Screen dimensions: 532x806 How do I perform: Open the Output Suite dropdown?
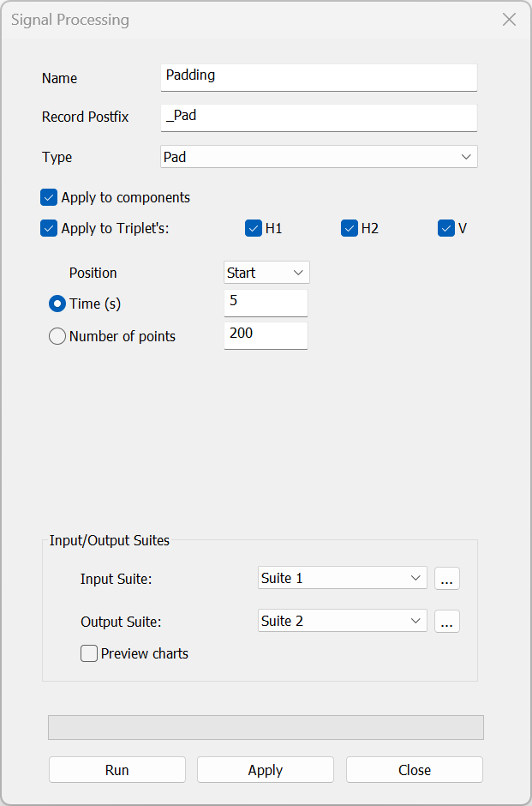[x=342, y=621]
